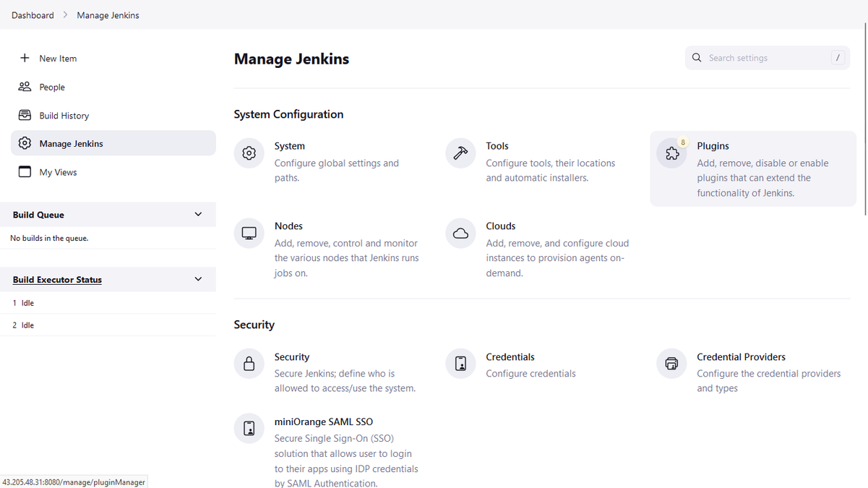Open the Nodes management link
The image size is (868, 488).
tap(288, 226)
